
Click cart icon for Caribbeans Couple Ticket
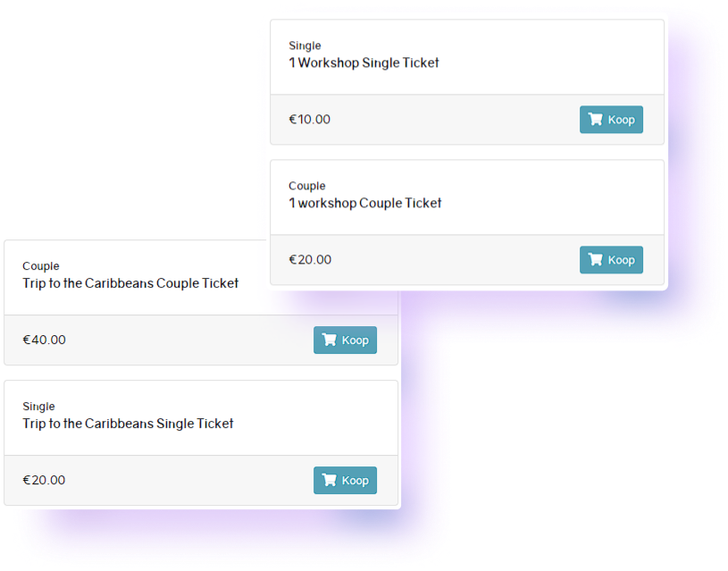click(330, 340)
